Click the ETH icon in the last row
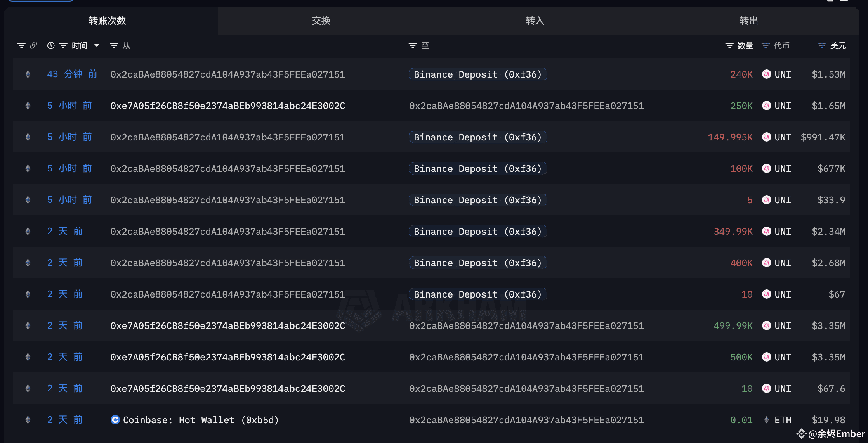This screenshot has height=443, width=868. pyautogui.click(x=767, y=420)
